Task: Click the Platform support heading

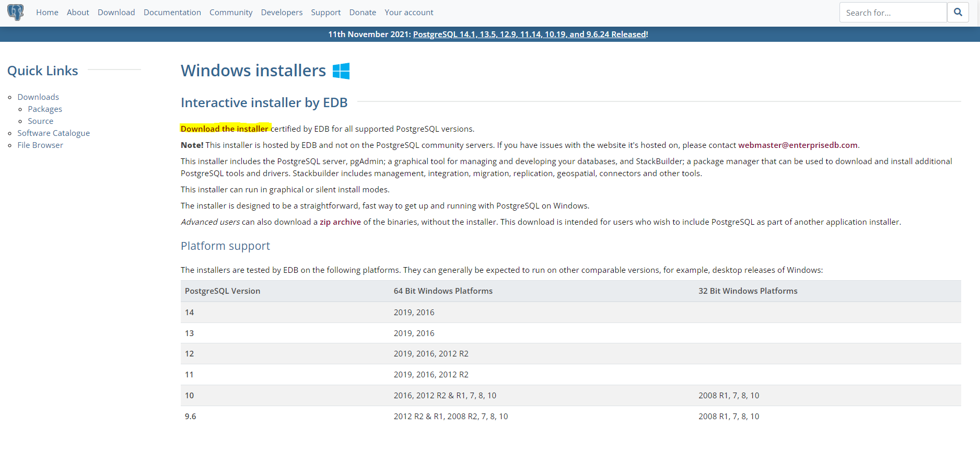Action: (225, 246)
